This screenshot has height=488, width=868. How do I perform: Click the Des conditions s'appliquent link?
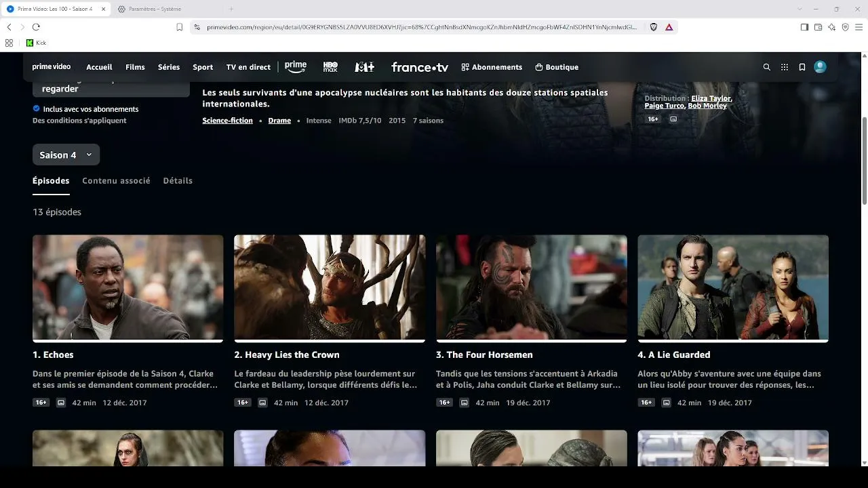79,121
